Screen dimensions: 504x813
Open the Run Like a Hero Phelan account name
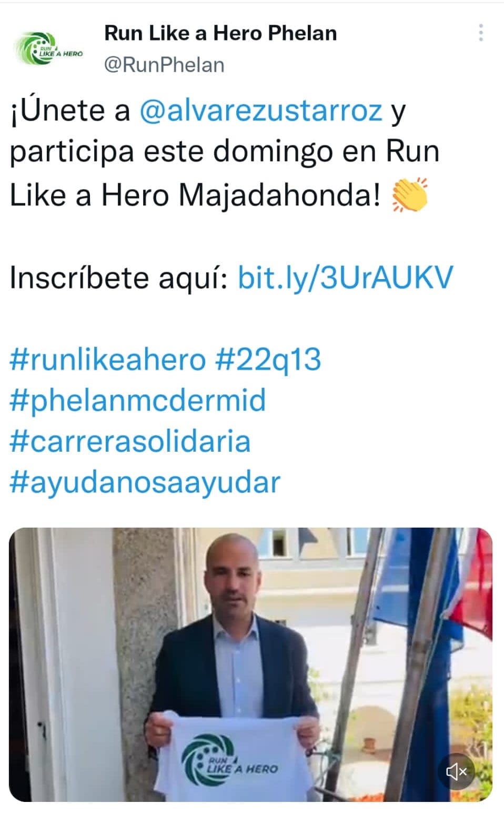[x=220, y=33]
